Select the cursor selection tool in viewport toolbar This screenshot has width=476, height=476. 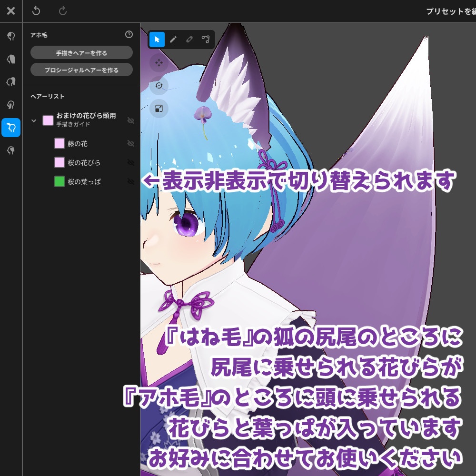[156, 40]
